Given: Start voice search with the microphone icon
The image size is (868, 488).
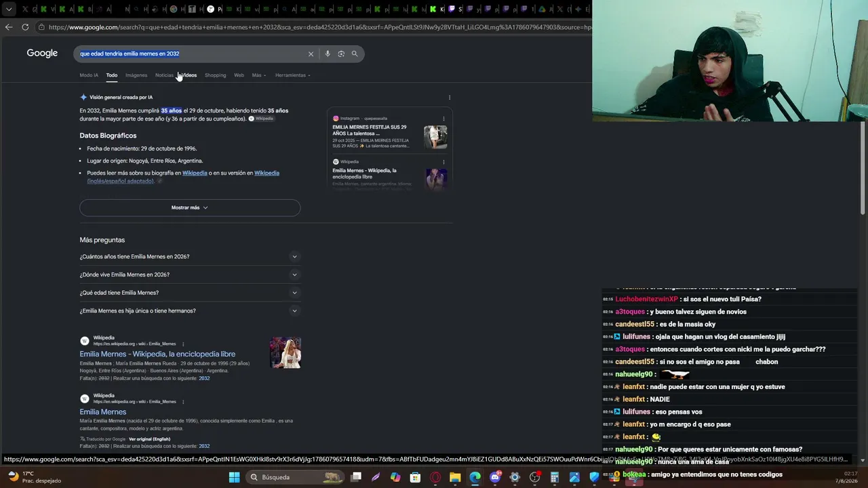Looking at the screenshot, I should pyautogui.click(x=328, y=54).
